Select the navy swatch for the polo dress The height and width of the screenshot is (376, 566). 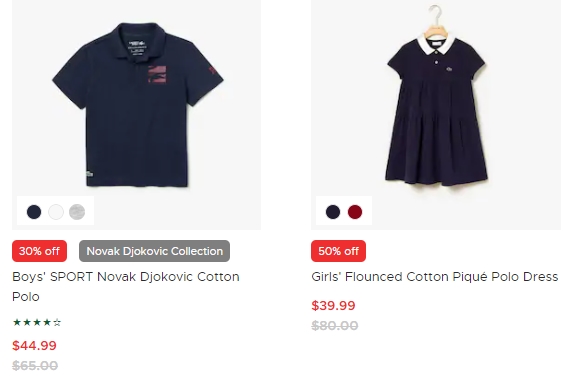[x=333, y=211]
